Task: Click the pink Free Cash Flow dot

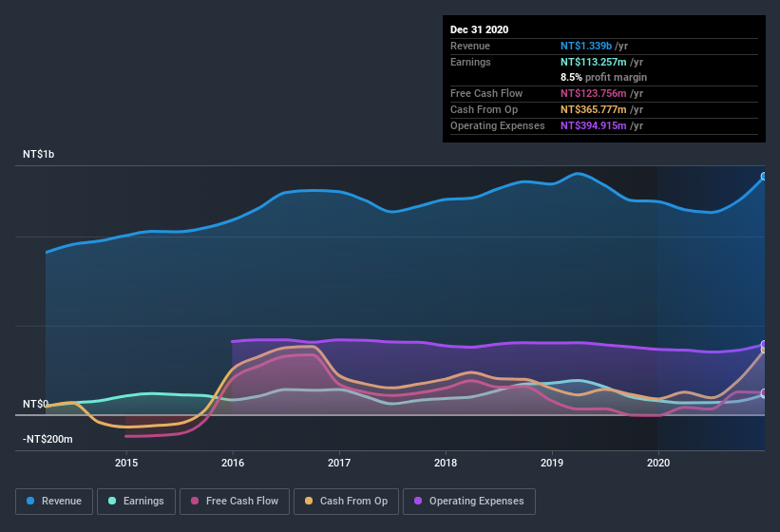Action: click(x=196, y=501)
